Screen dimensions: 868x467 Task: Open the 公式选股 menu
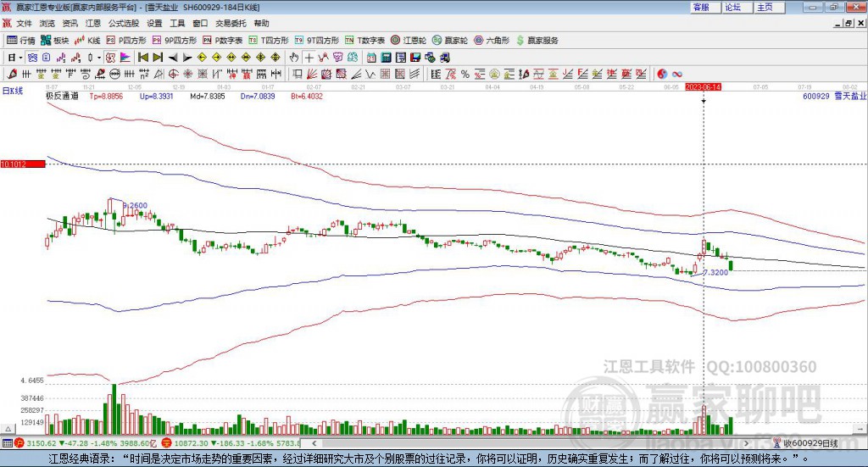click(x=124, y=23)
